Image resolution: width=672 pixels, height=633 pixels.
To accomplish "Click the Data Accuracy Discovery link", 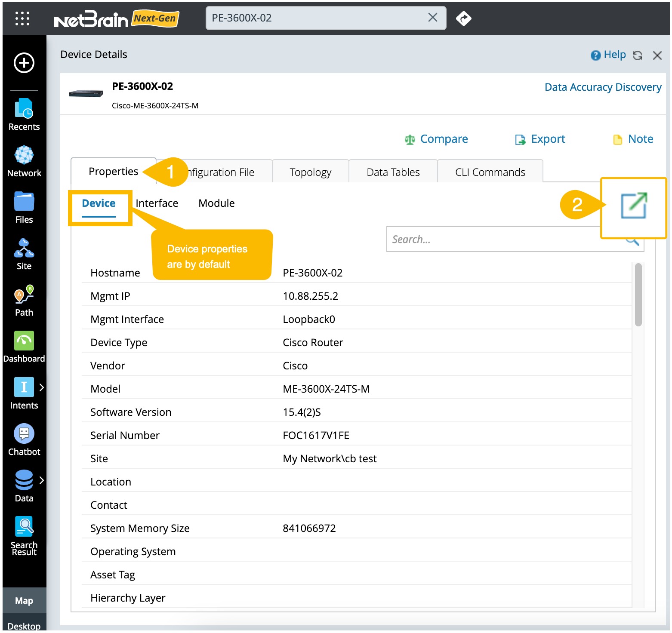I will (x=602, y=87).
